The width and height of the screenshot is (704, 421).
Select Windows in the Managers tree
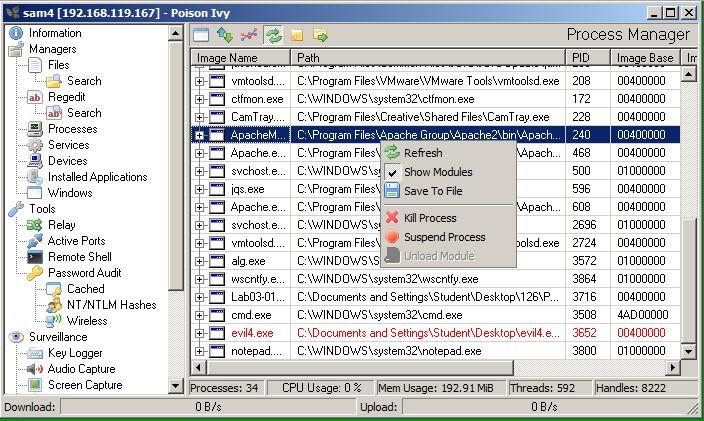pos(70,193)
